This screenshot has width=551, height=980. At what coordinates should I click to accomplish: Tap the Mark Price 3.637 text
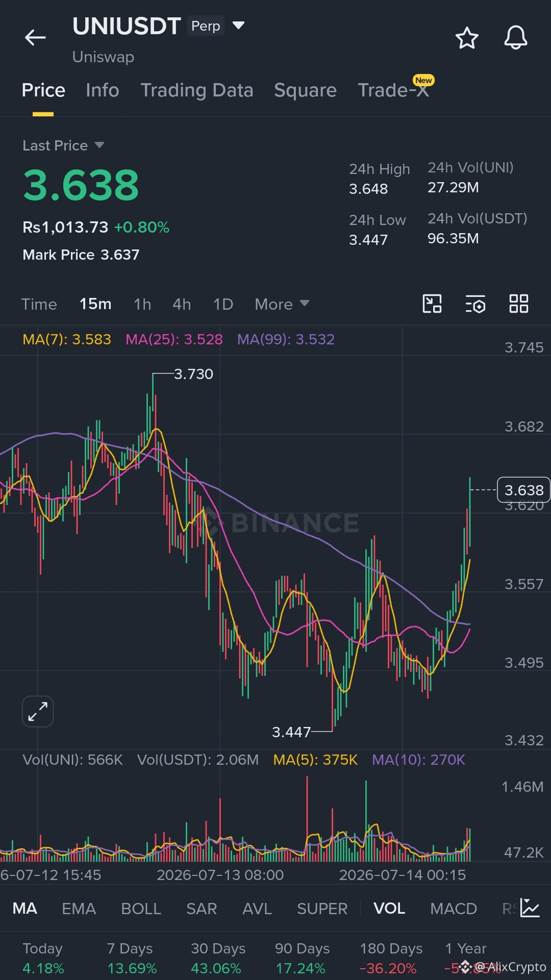coord(81,255)
